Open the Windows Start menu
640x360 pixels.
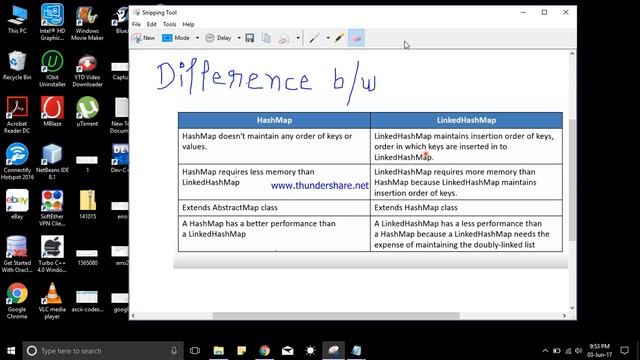(x=11, y=351)
